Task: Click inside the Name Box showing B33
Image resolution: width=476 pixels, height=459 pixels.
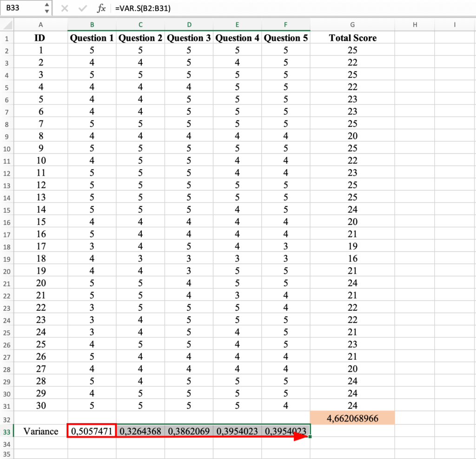Action: 21,8
